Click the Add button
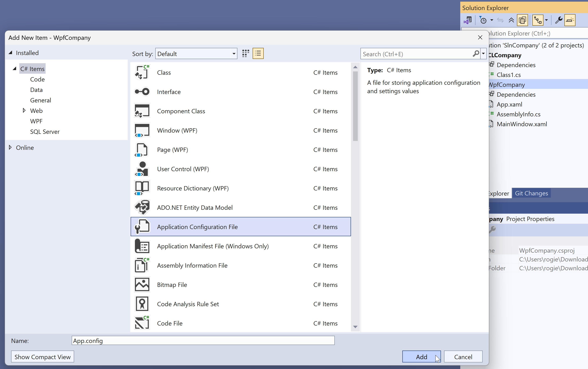Image resolution: width=588 pixels, height=369 pixels. 421,356
